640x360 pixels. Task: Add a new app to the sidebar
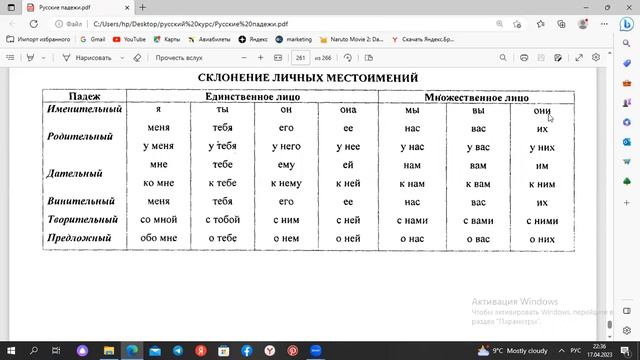pyautogui.click(x=627, y=202)
